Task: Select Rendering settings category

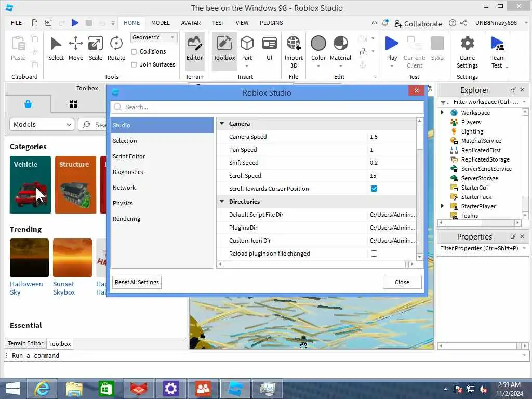Action: pos(162,219)
